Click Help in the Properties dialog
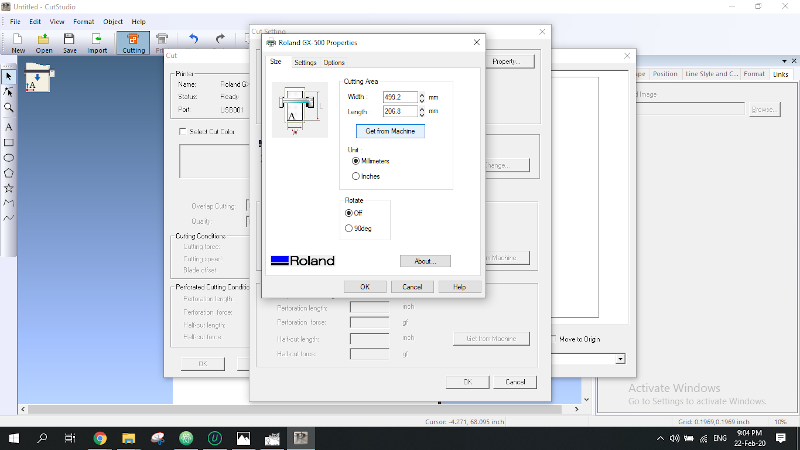Image resolution: width=800 pixels, height=450 pixels. pyautogui.click(x=459, y=287)
